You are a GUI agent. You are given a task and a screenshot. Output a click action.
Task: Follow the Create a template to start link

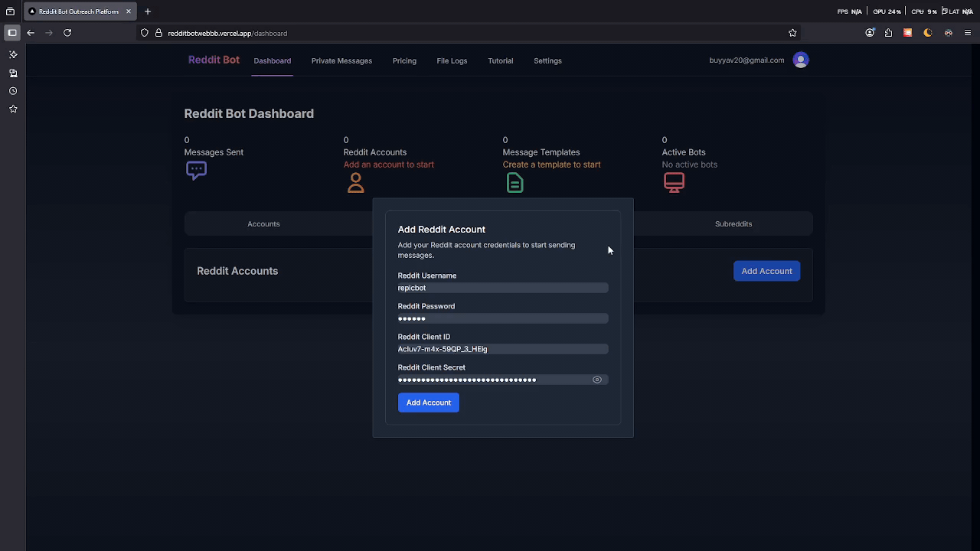(551, 164)
